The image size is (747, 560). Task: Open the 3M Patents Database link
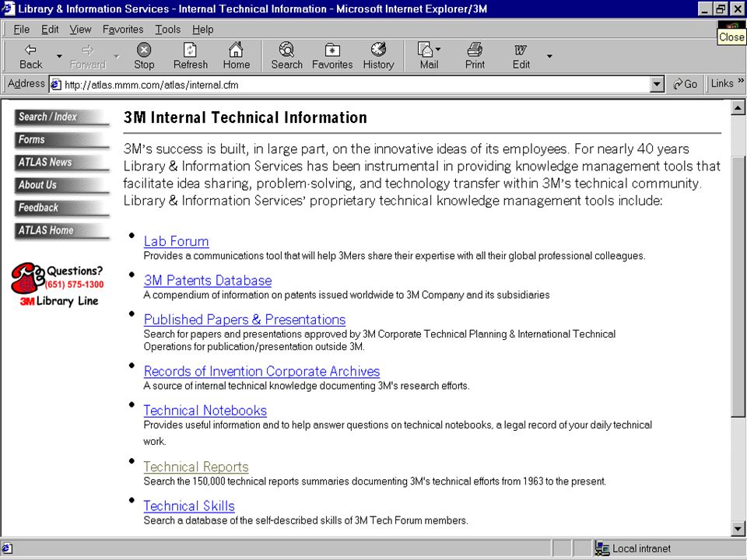coord(208,281)
